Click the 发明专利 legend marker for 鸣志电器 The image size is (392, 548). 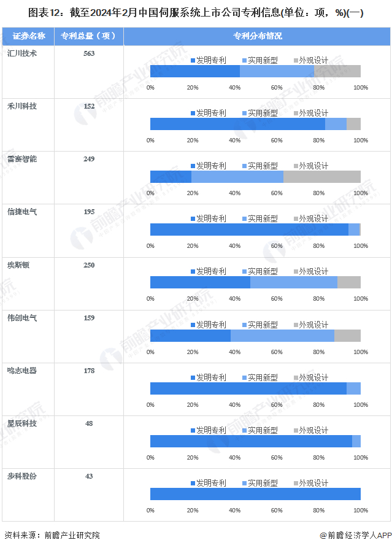click(193, 378)
